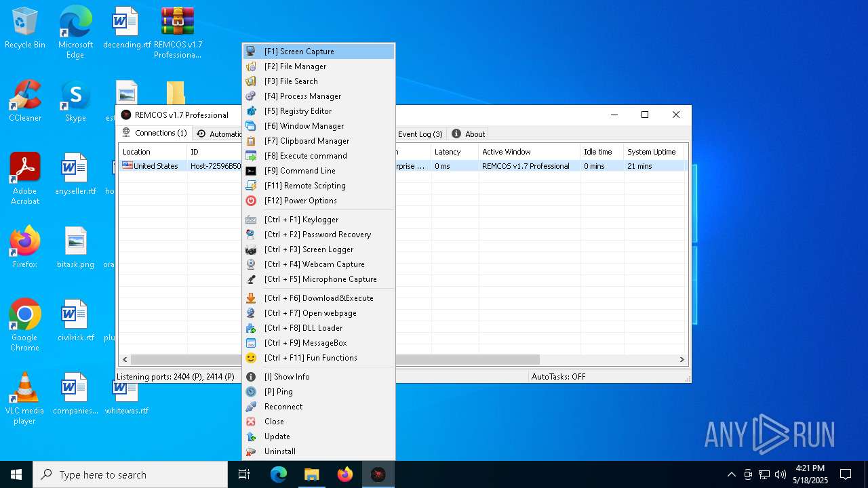This screenshot has width=868, height=488.
Task: Click the 21 mins uptime cell
Action: (639, 166)
